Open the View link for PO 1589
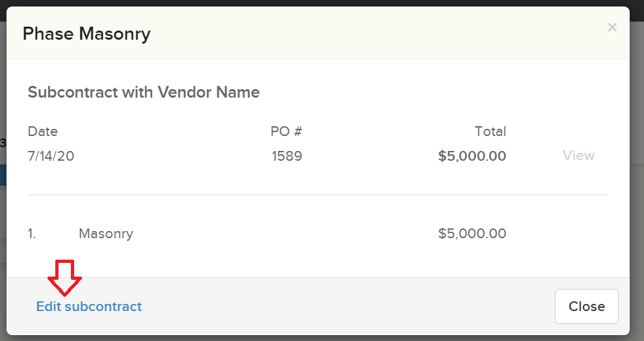This screenshot has width=644, height=341. [578, 156]
